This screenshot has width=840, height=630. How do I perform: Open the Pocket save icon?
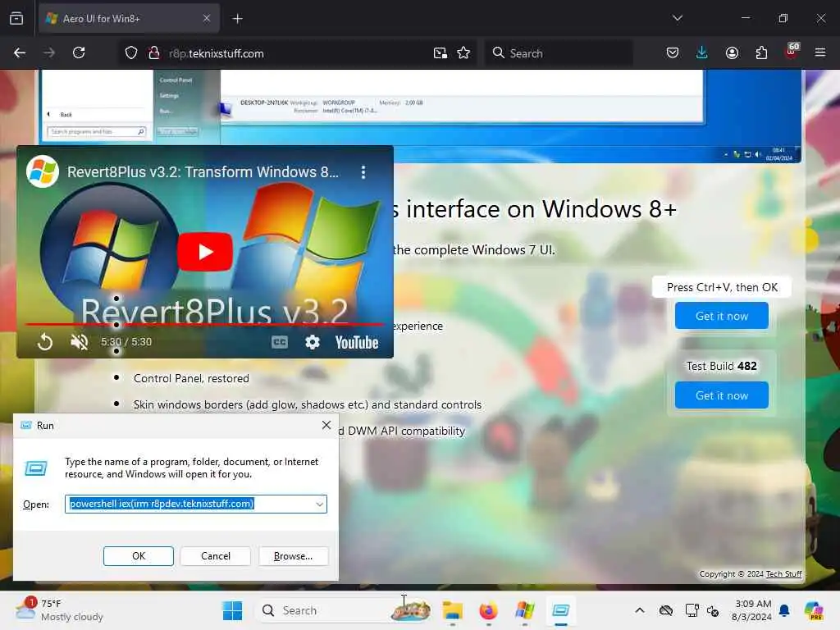point(673,52)
